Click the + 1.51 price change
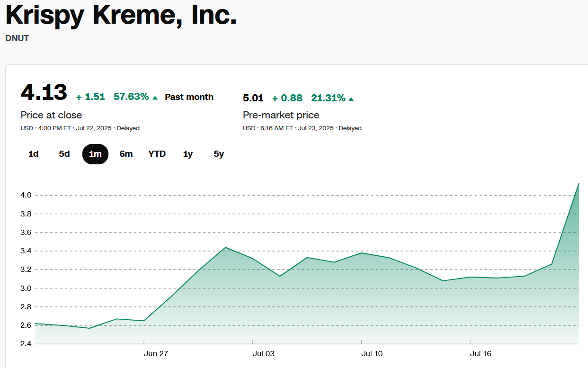This screenshot has height=368, width=588. point(90,97)
